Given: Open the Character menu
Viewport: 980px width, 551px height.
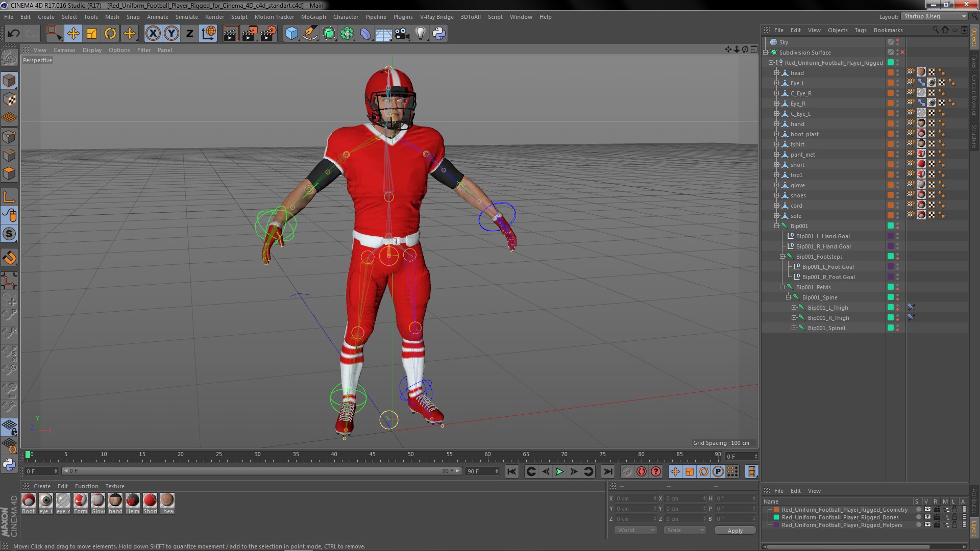Looking at the screenshot, I should pos(346,17).
